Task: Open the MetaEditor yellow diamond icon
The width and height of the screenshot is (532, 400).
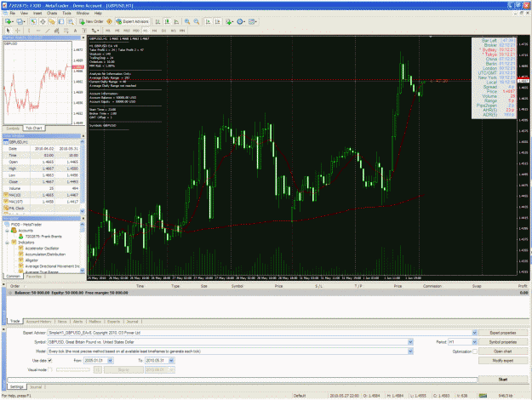Action: [x=109, y=22]
